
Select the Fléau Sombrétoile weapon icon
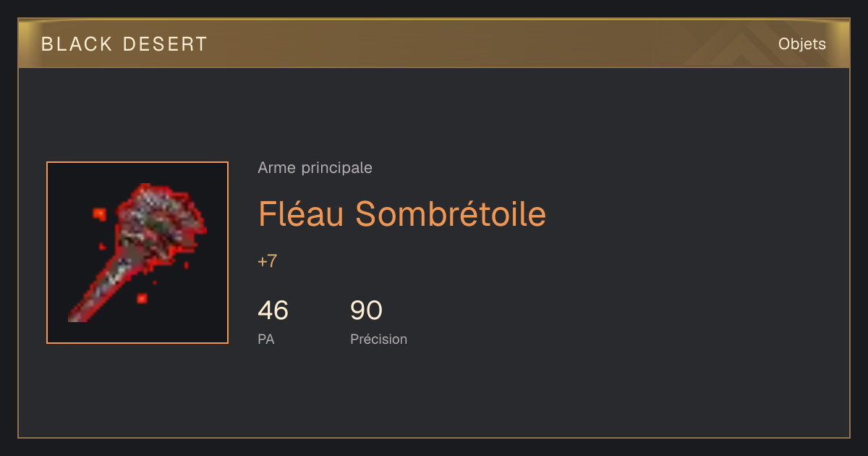pyautogui.click(x=137, y=253)
